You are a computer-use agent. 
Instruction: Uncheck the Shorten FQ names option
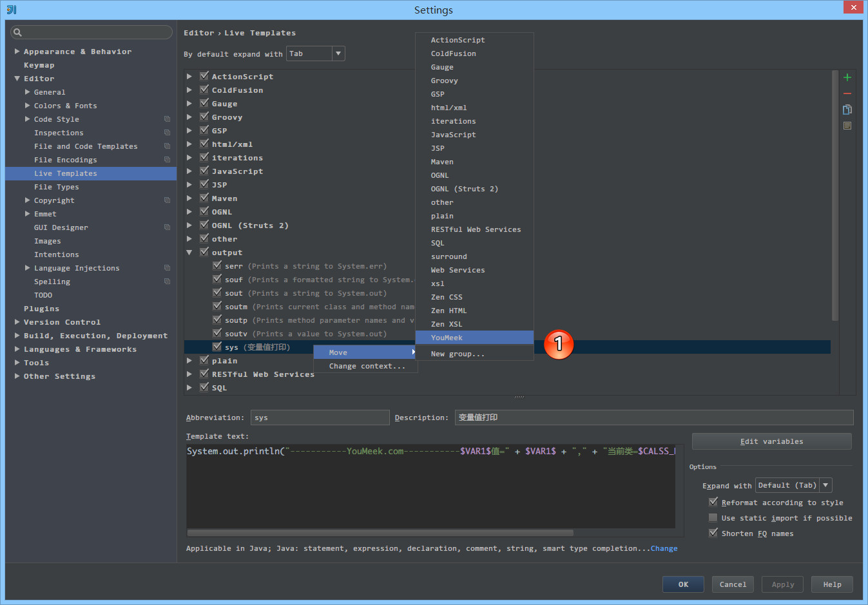click(713, 533)
